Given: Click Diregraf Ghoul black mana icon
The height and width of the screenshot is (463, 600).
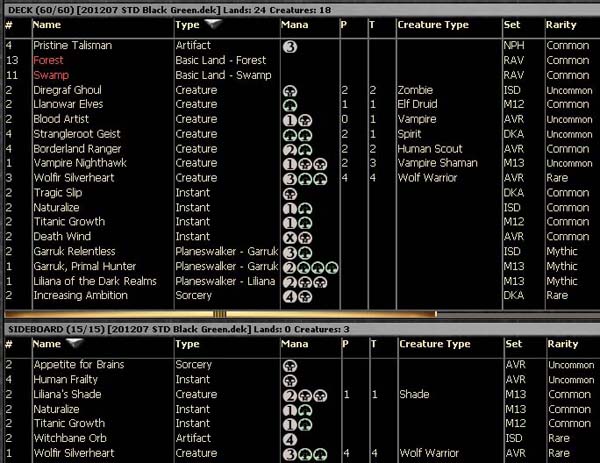Looking at the screenshot, I should [x=290, y=91].
